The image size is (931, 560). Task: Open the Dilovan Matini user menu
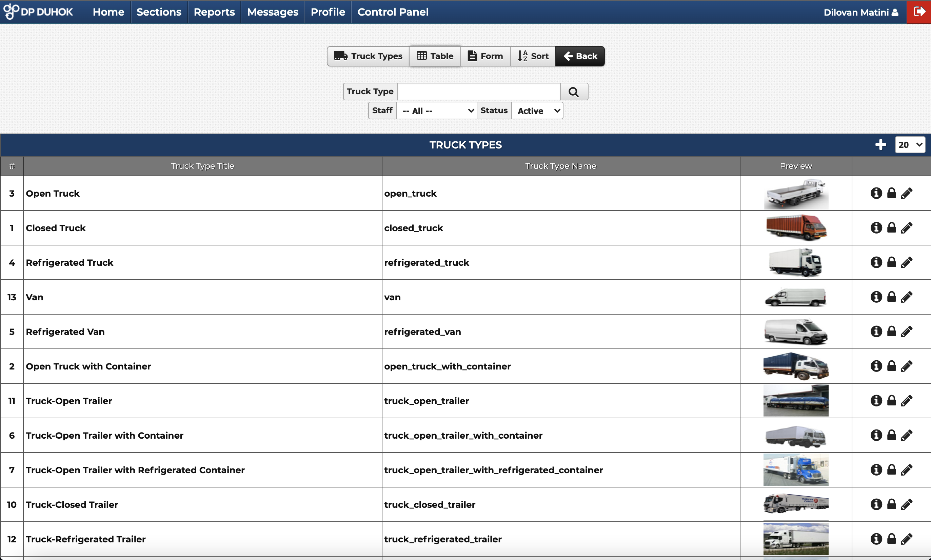click(861, 13)
